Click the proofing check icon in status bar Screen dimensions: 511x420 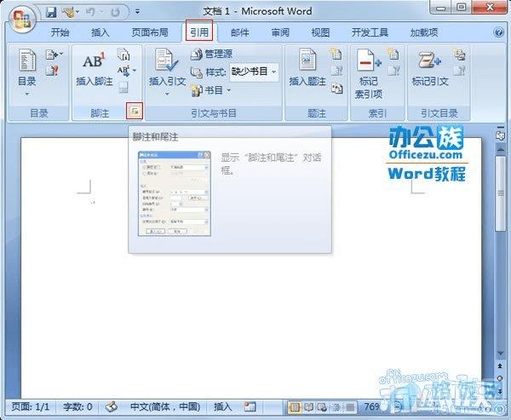pos(111,406)
